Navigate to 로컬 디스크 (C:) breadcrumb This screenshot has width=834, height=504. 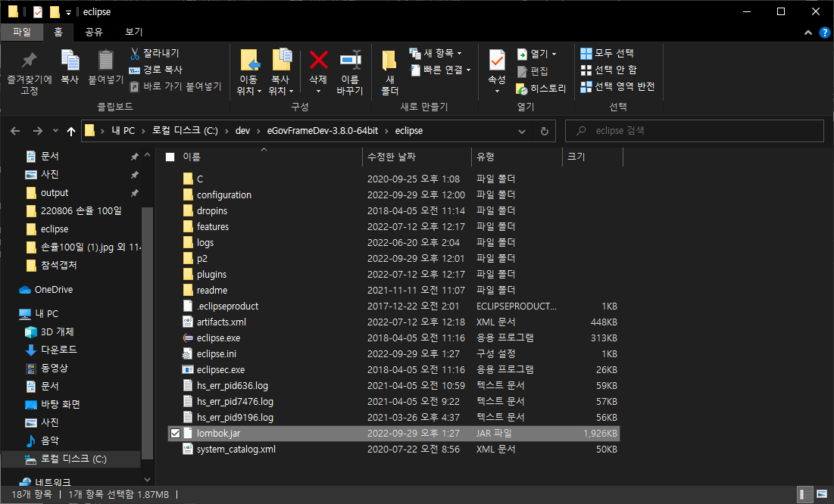coord(185,131)
